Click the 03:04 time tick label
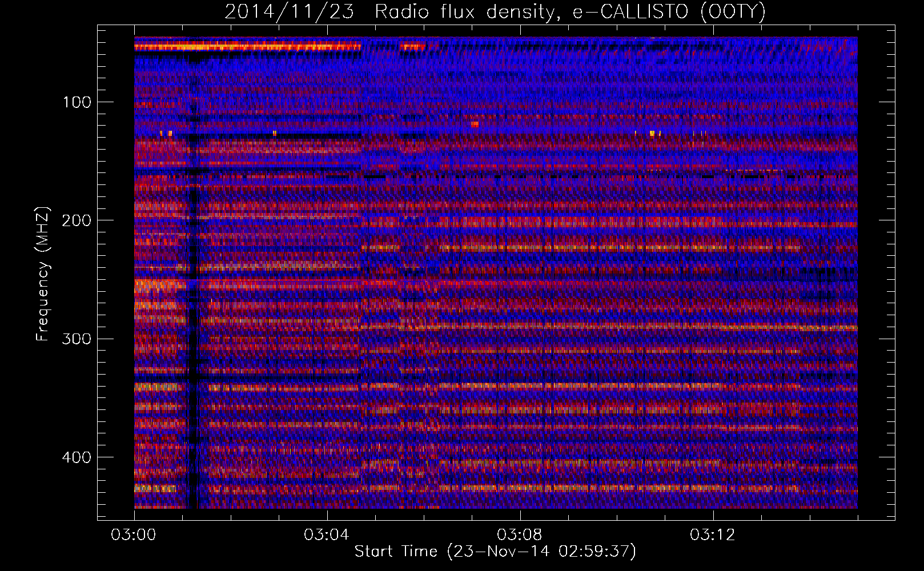This screenshot has width=924, height=571. (x=327, y=535)
